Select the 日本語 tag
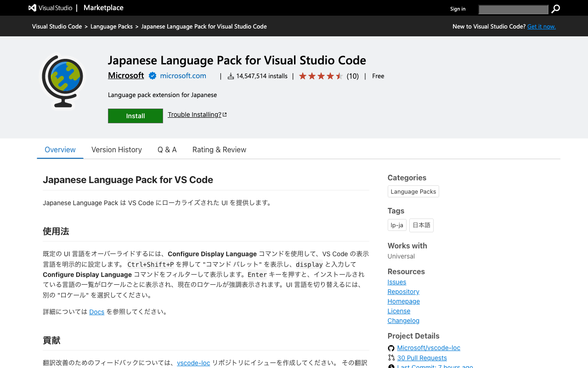 tap(421, 225)
